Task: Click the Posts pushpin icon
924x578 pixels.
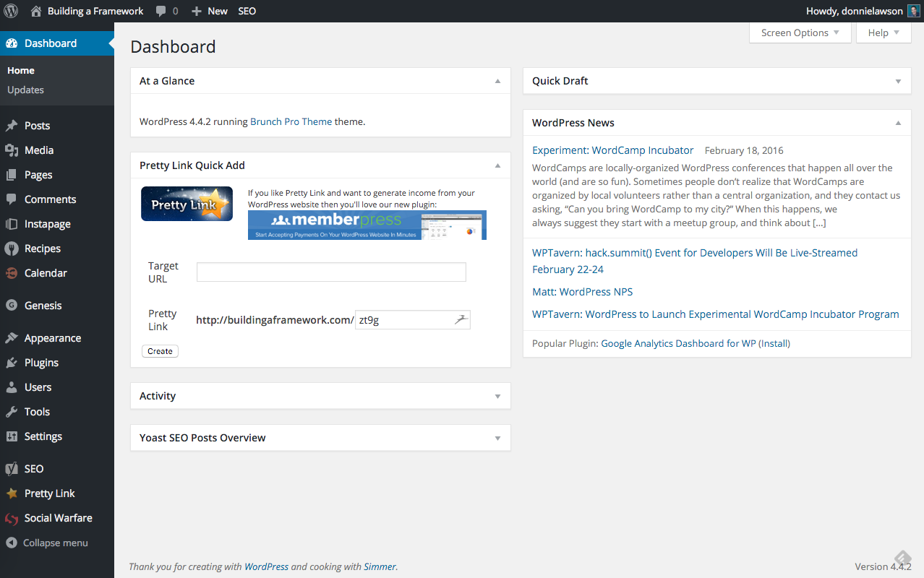Action: (12, 126)
